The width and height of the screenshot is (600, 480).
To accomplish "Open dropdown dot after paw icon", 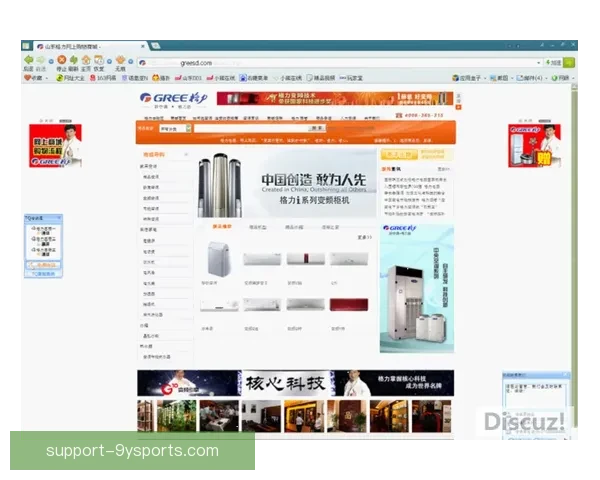I will point(130,61).
